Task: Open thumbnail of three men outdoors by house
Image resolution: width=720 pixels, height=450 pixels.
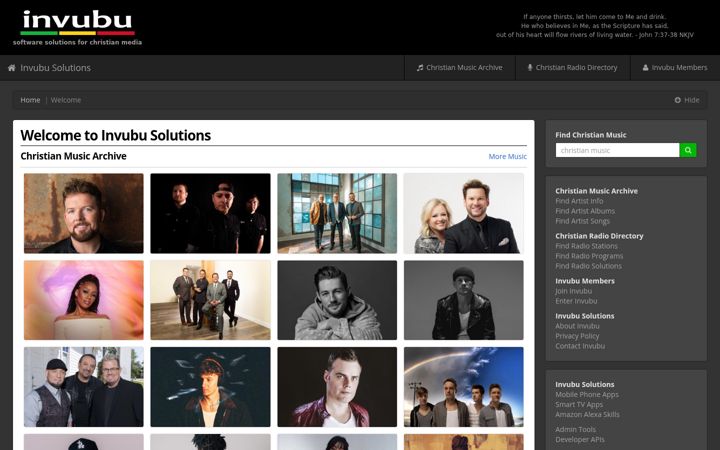Action: (84, 387)
